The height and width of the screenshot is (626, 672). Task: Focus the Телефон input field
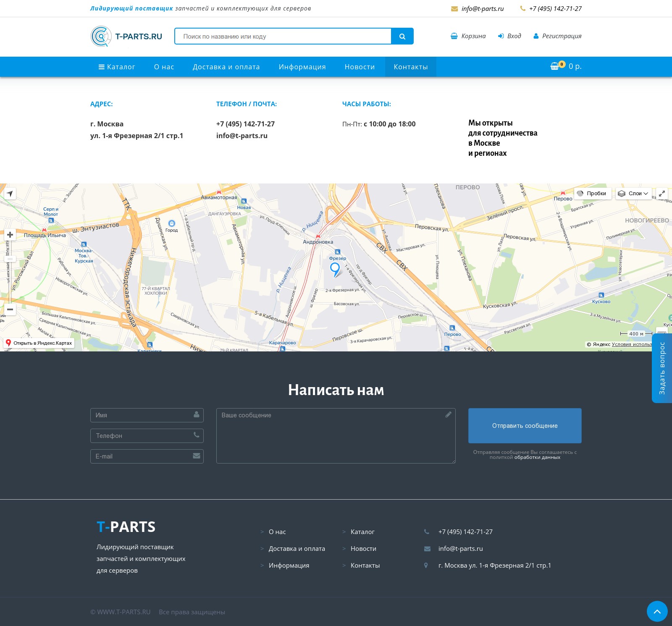click(x=147, y=436)
